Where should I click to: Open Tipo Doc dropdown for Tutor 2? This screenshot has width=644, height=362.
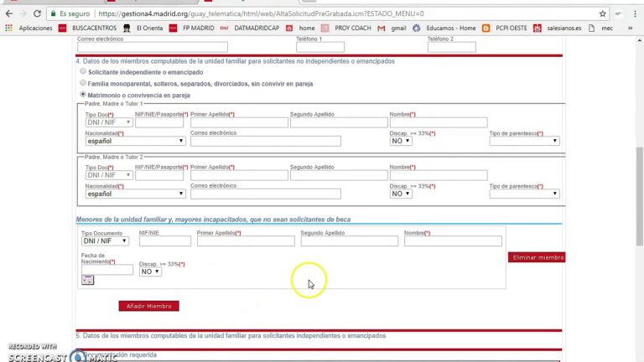(109, 175)
